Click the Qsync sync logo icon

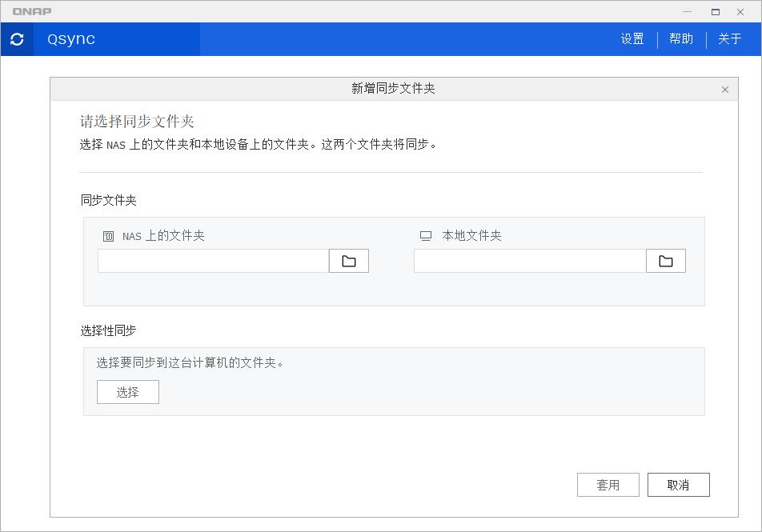pos(17,39)
